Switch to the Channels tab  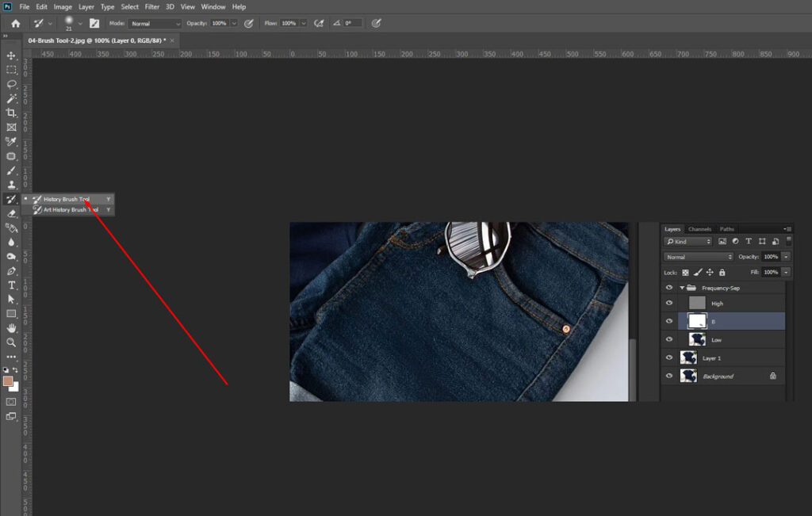tap(699, 229)
